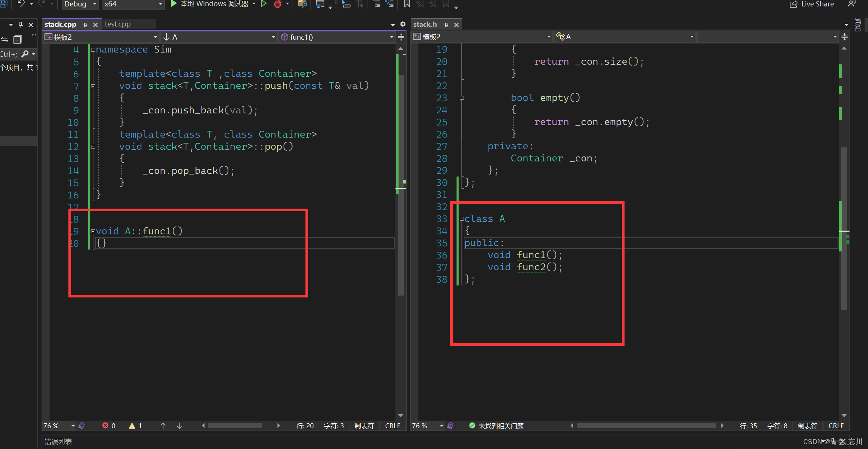Image resolution: width=868 pixels, height=449 pixels.
Task: Click the pin icon on left panel
Action: [x=21, y=25]
